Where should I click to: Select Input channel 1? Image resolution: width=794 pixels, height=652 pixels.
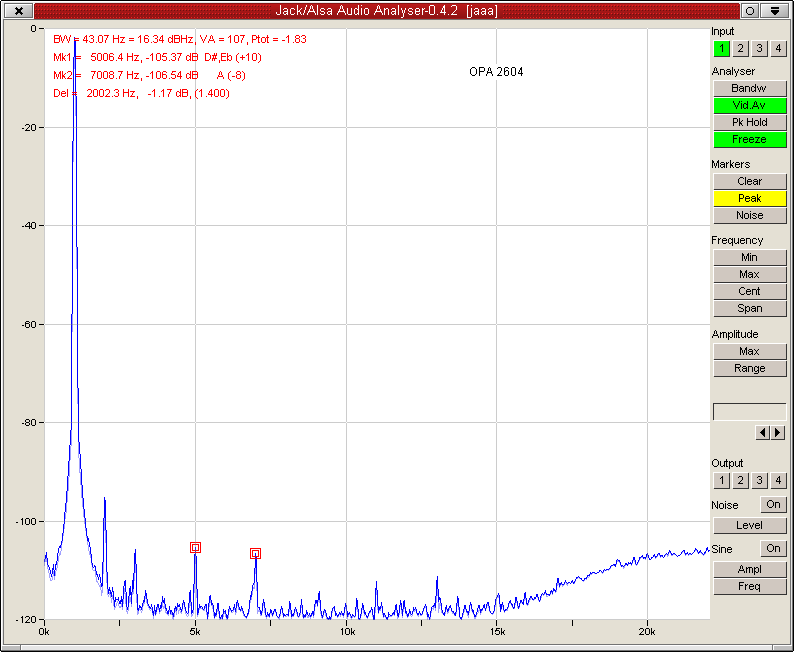coord(721,49)
